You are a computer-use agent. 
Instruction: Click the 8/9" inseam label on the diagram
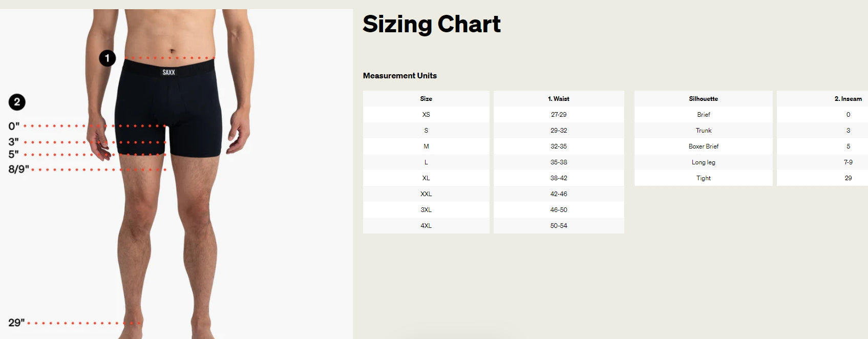(x=19, y=169)
